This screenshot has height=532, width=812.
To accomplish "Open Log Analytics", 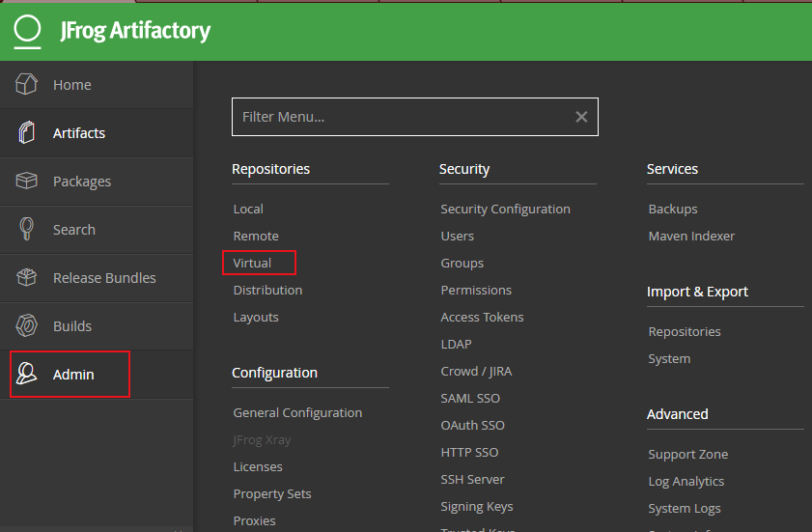I will pyautogui.click(x=686, y=481).
